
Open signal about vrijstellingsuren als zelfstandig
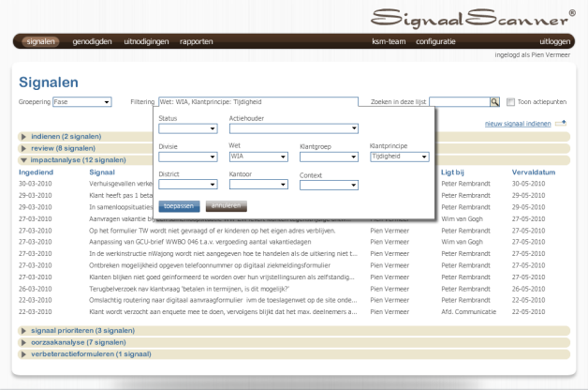pyautogui.click(x=222, y=277)
